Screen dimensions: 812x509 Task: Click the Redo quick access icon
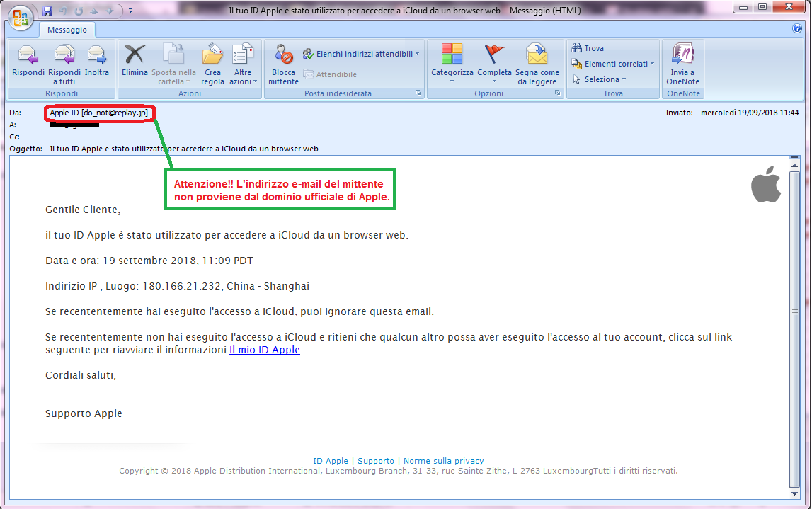(79, 11)
